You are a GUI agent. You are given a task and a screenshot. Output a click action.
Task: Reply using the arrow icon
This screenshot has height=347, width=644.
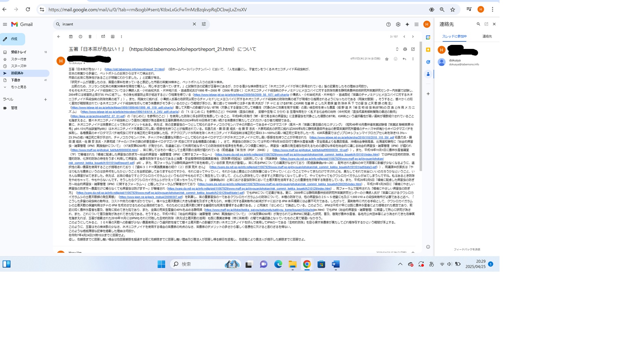pos(404,59)
